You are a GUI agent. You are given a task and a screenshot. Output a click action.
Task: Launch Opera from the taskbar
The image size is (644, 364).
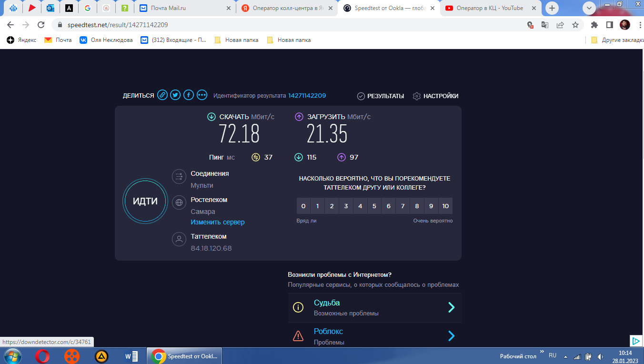point(42,356)
